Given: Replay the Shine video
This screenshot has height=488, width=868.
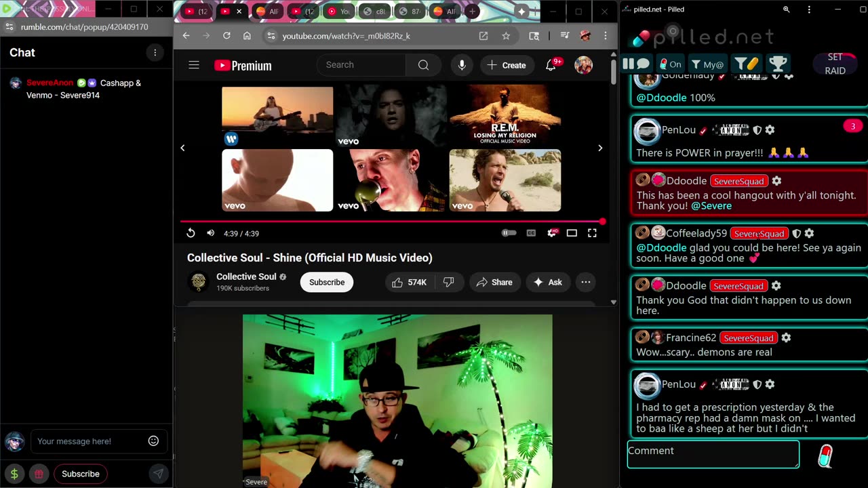Looking at the screenshot, I should (x=191, y=233).
